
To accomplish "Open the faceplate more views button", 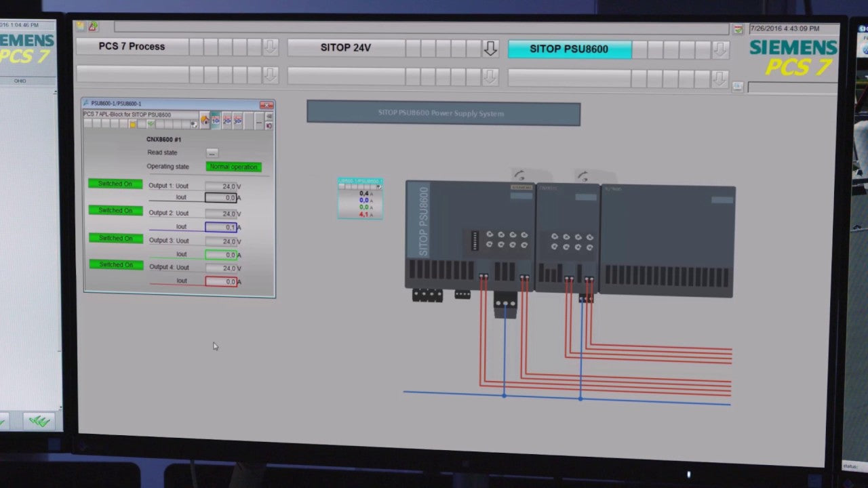I will 258,121.
